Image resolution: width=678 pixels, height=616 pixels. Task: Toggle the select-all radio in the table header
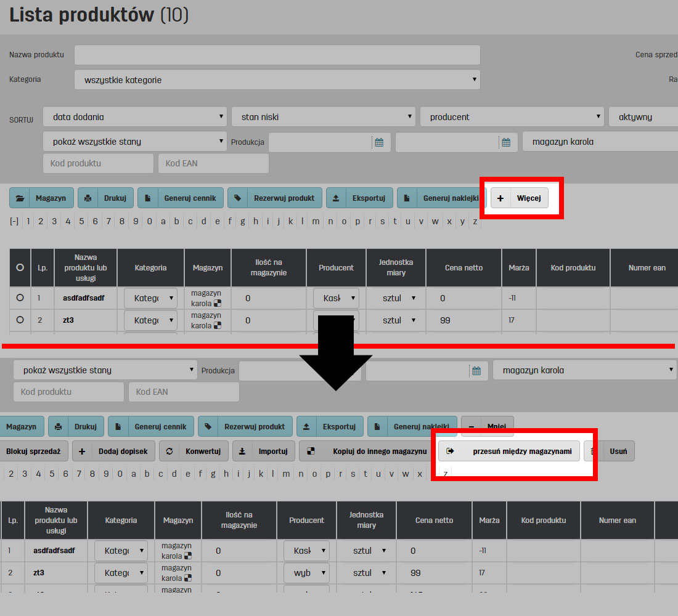pos(20,267)
